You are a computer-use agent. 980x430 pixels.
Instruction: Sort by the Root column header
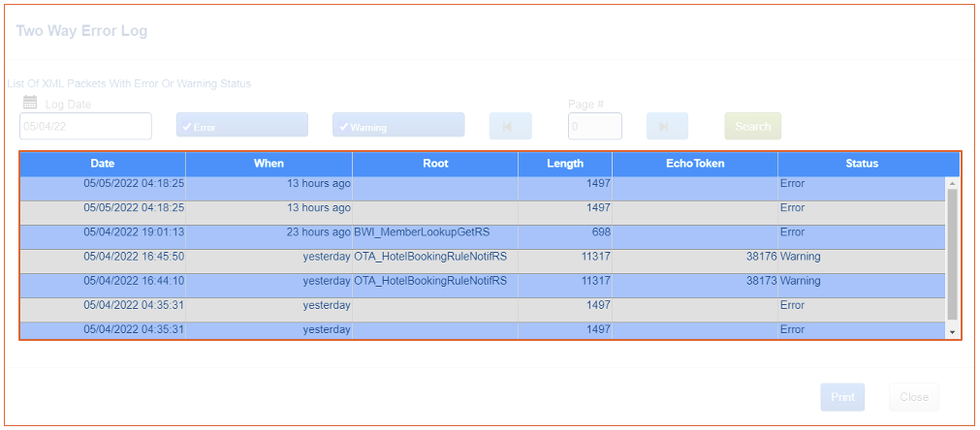pos(435,164)
